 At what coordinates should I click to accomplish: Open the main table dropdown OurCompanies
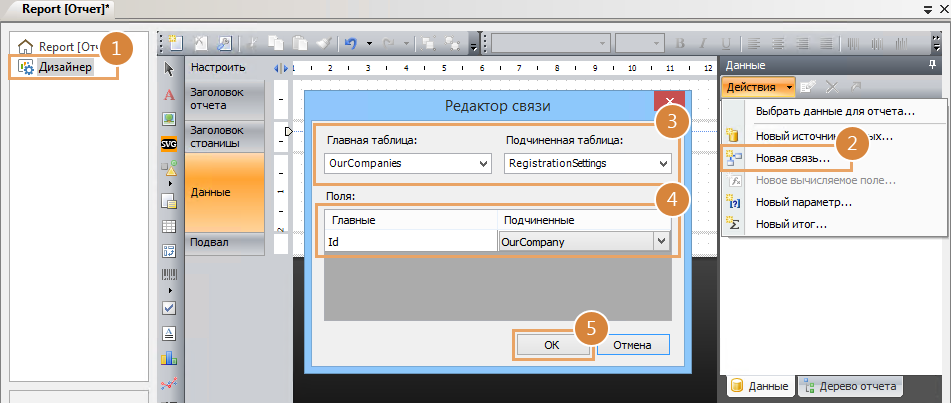pyautogui.click(x=408, y=163)
